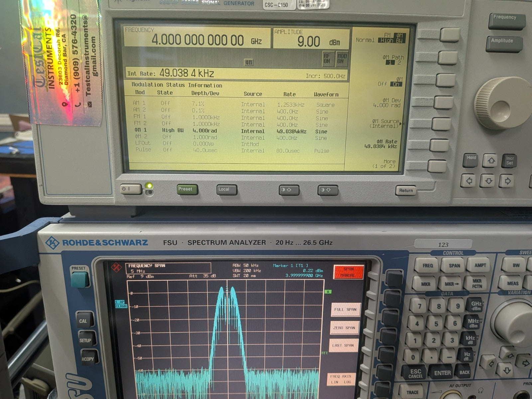Hit the Incr Set key
The width and height of the screenshot is (532, 399).
tap(510, 160)
